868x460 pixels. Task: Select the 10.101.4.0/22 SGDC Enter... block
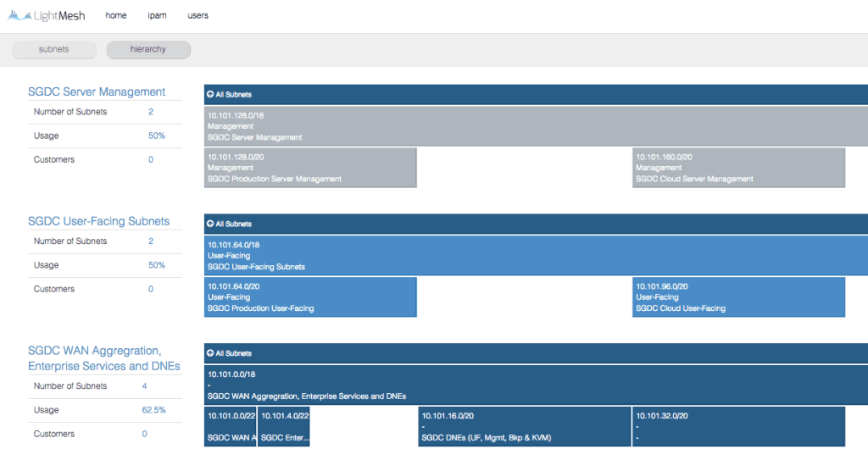(284, 427)
